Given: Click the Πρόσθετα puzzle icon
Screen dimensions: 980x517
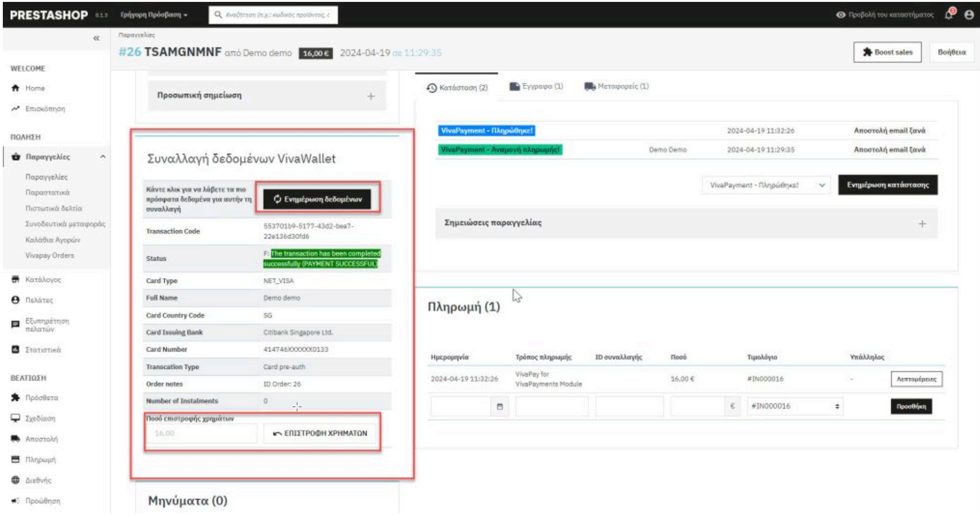Looking at the screenshot, I should [x=16, y=398].
